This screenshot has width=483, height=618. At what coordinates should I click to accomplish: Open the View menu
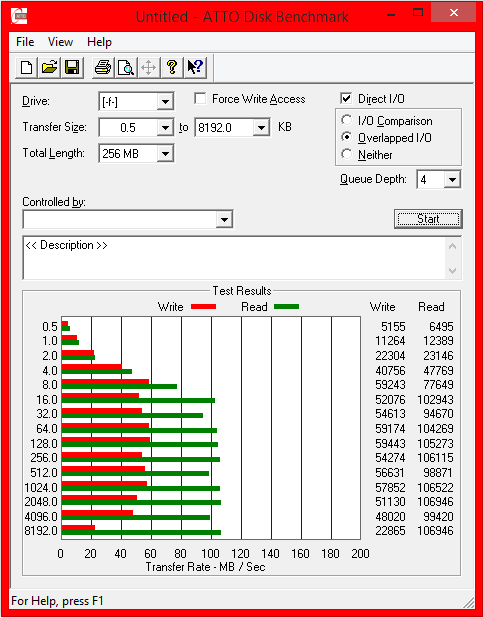point(60,42)
